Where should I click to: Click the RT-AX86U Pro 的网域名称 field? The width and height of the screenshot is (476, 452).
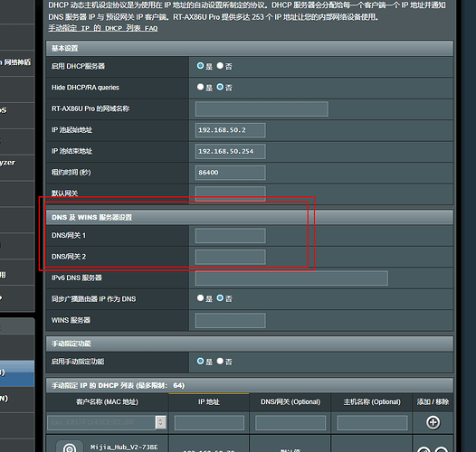262,108
